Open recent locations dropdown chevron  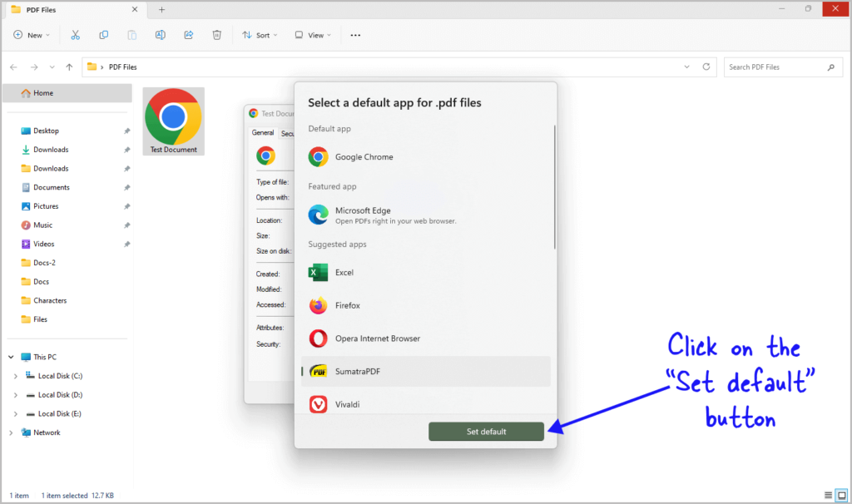coord(52,67)
